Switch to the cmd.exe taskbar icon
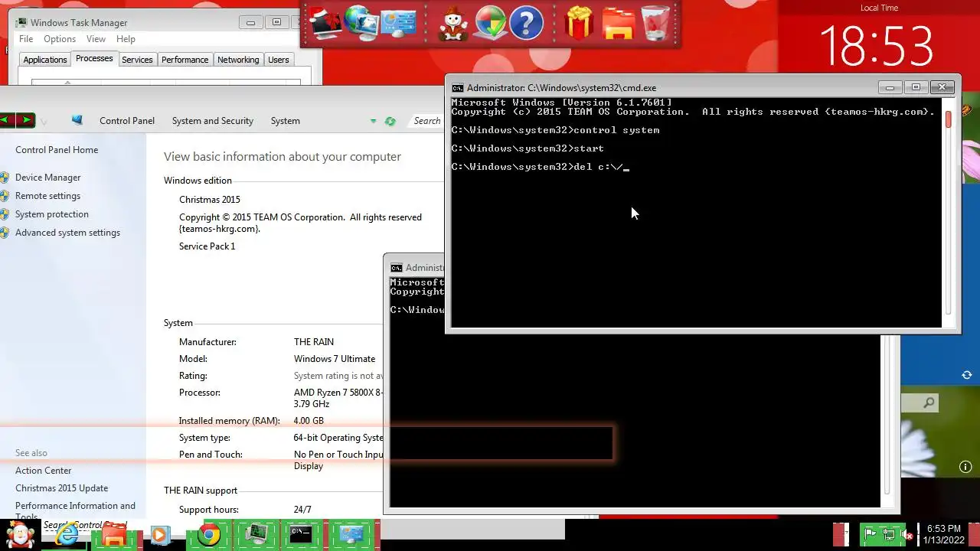 pyautogui.click(x=301, y=535)
